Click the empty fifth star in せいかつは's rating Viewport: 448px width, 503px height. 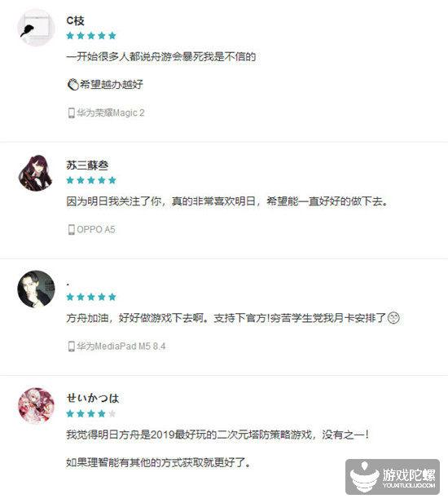click(x=112, y=413)
